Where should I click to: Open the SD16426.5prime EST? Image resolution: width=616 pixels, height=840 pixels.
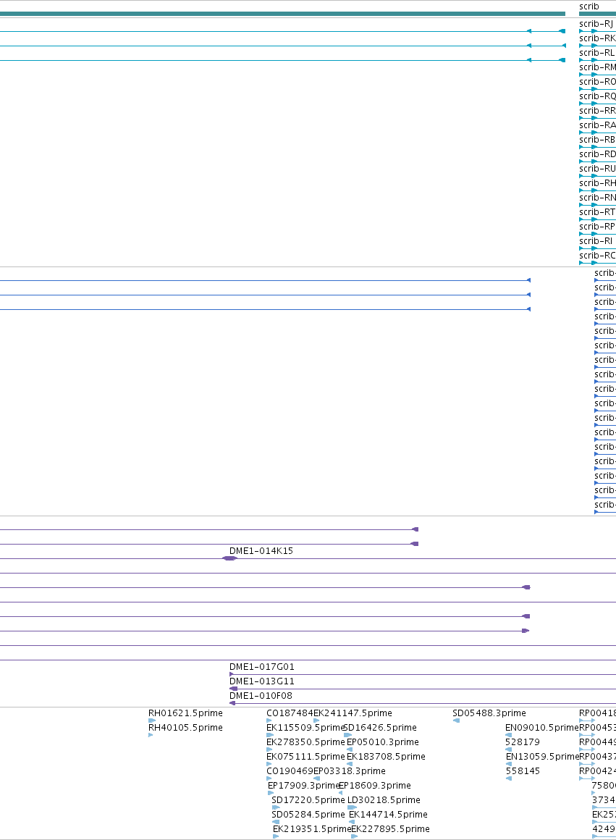(380, 728)
